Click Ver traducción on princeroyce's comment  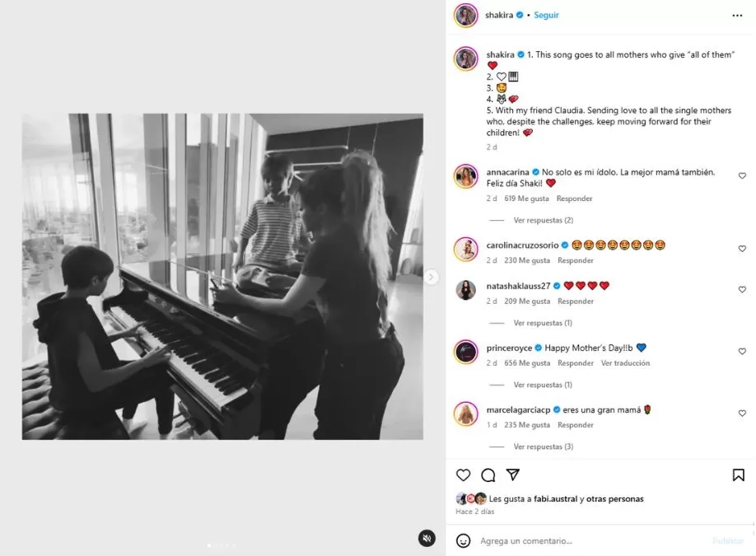(x=625, y=363)
